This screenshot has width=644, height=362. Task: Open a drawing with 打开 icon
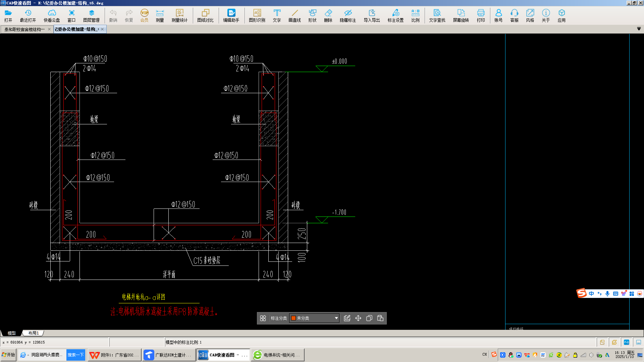click(x=8, y=15)
